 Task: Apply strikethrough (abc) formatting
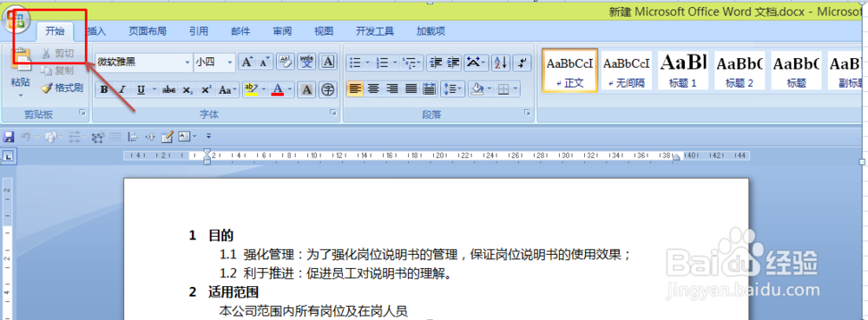pyautogui.click(x=169, y=89)
